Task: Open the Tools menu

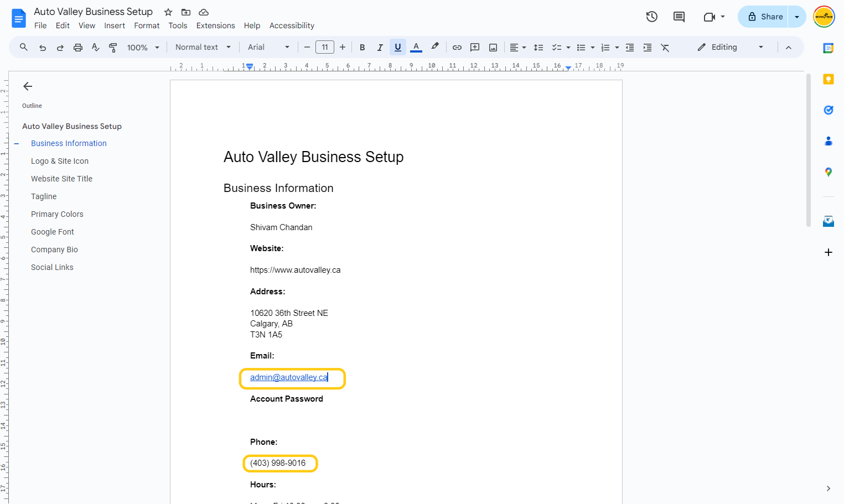Action: (x=178, y=25)
